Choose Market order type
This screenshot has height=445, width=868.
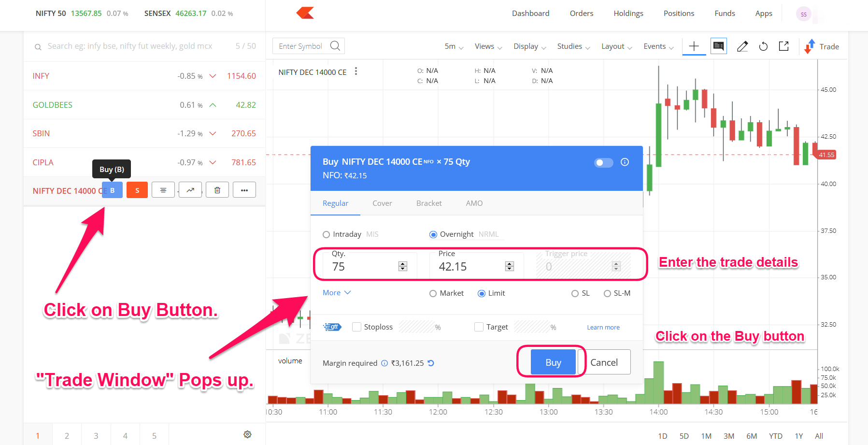[x=433, y=293]
